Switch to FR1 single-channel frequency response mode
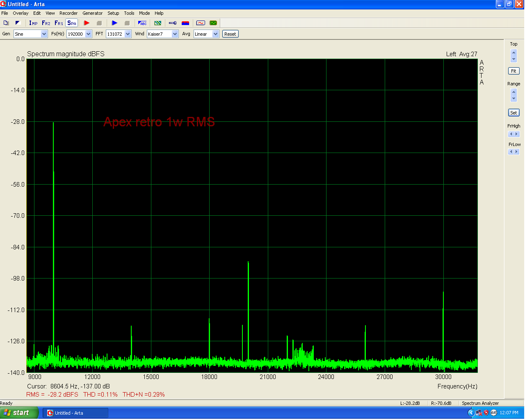525x420 pixels. [x=59, y=23]
